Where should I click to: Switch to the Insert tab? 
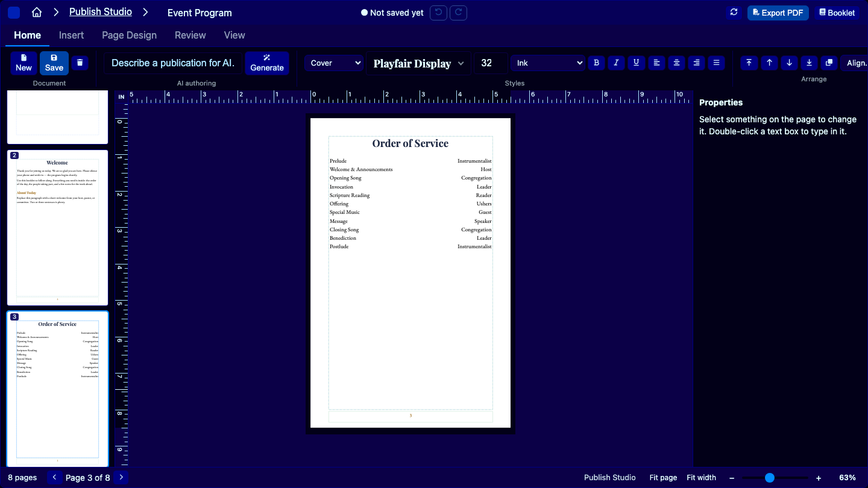point(71,35)
